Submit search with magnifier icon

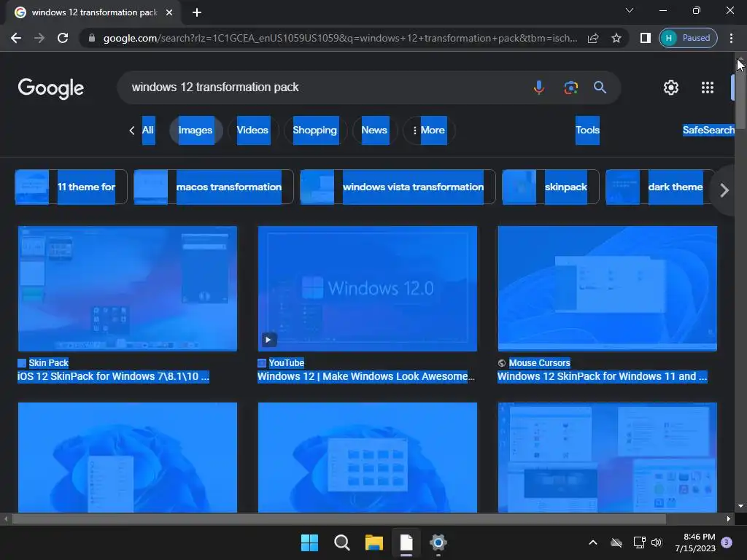(600, 87)
